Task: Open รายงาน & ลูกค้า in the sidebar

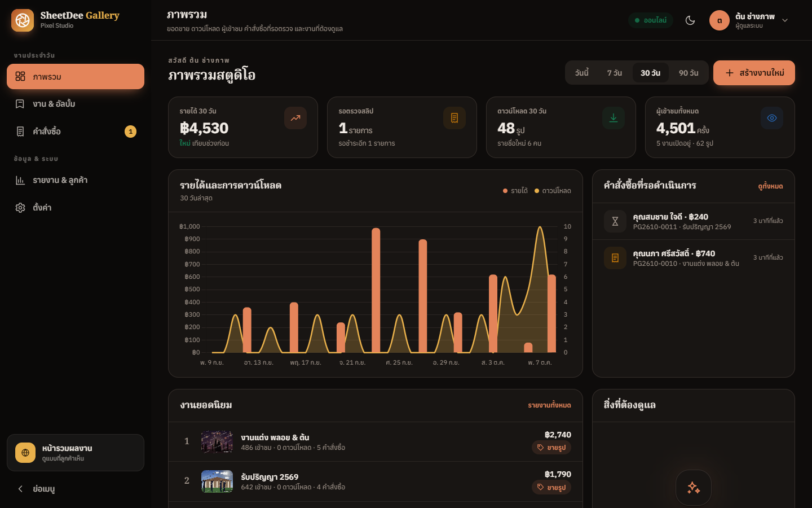Action: coord(76,180)
